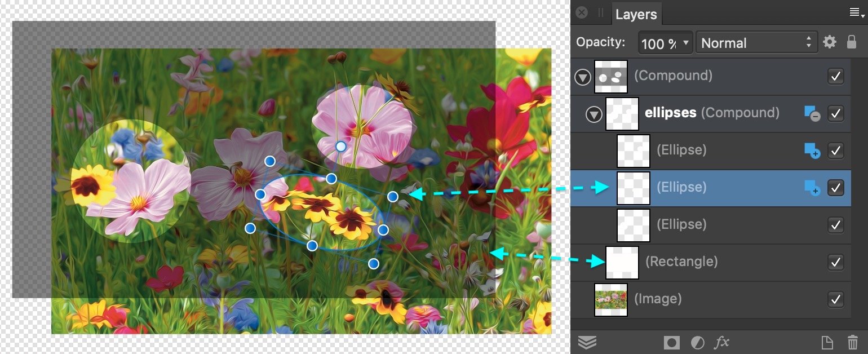868x354 pixels.
Task: Uncheck visibility of the highlighted Ellipse layer
Action: (x=836, y=188)
